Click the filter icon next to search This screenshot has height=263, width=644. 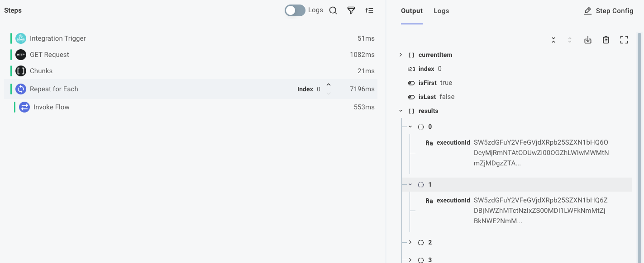351,10
